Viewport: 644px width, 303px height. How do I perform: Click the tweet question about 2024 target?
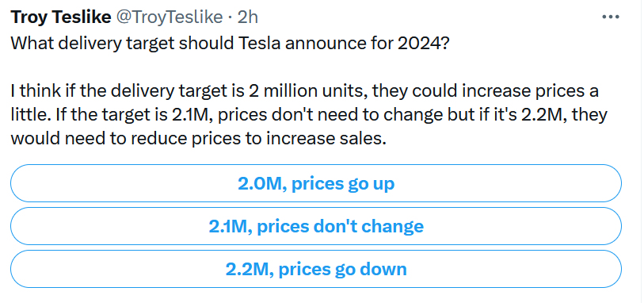click(228, 44)
